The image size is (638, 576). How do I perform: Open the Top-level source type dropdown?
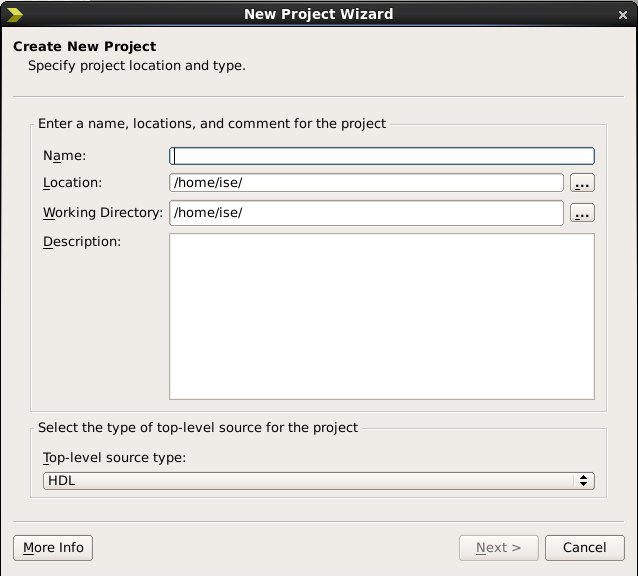pyautogui.click(x=319, y=481)
